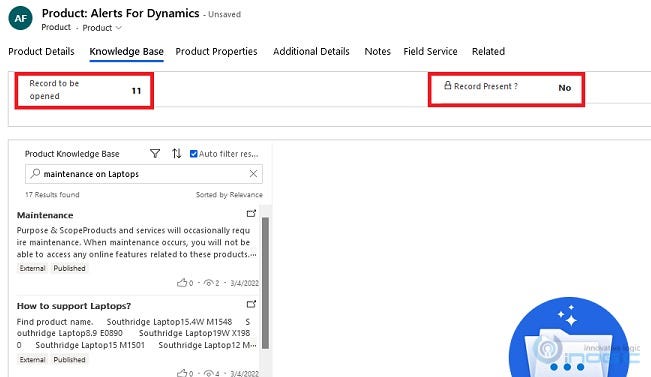This screenshot has width=651, height=377.
Task: Click the Unsaved status text
Action: pyautogui.click(x=225, y=14)
